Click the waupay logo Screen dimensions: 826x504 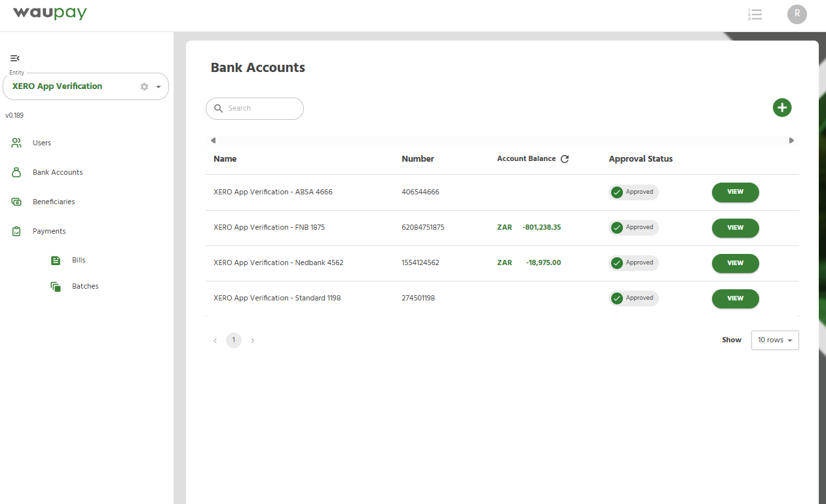[x=50, y=13]
